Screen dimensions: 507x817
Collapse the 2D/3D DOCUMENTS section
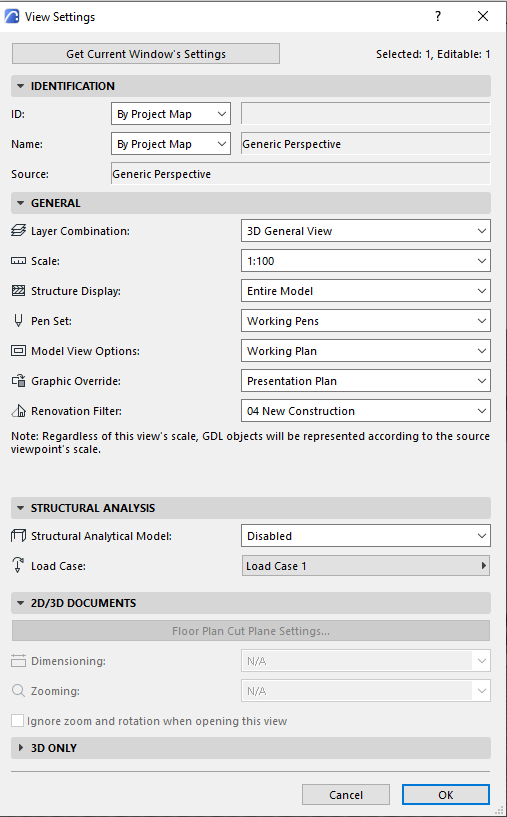(251, 603)
